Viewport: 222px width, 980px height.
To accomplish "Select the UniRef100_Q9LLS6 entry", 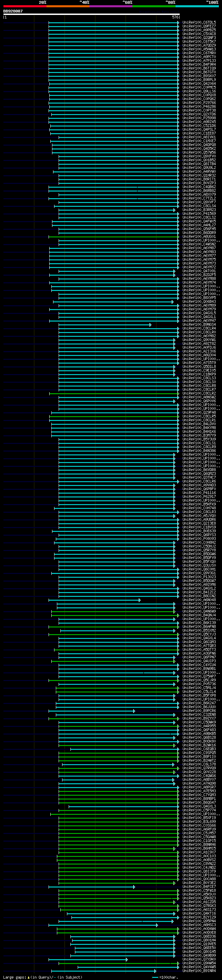I will point(199,91).
